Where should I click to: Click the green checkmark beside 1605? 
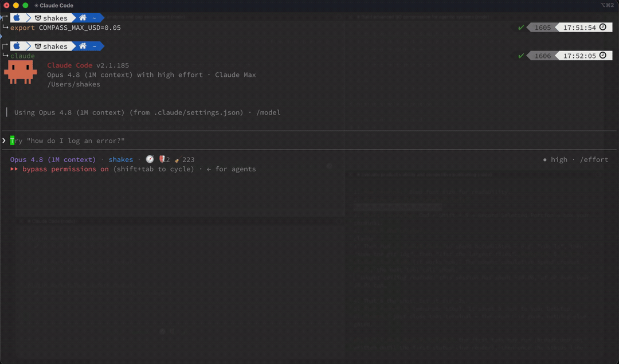pyautogui.click(x=521, y=28)
